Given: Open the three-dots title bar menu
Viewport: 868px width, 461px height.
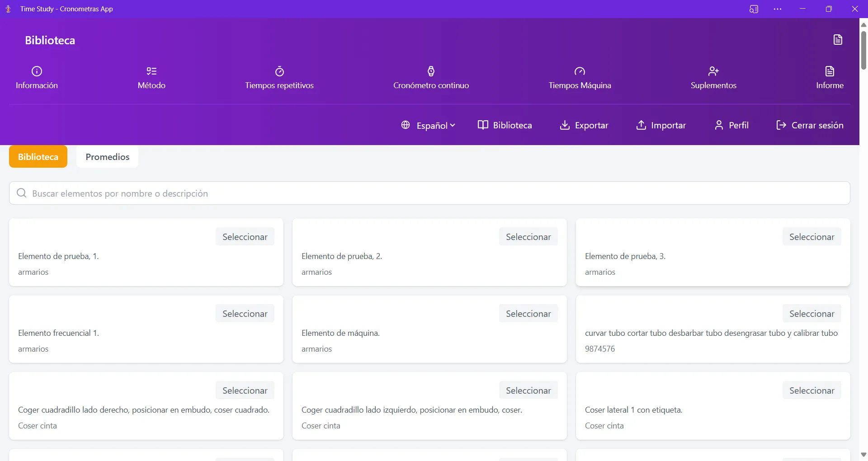Looking at the screenshot, I should point(778,9).
